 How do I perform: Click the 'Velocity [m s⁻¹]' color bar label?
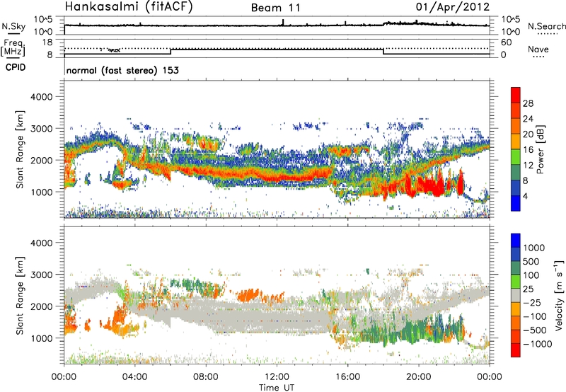(559, 295)
